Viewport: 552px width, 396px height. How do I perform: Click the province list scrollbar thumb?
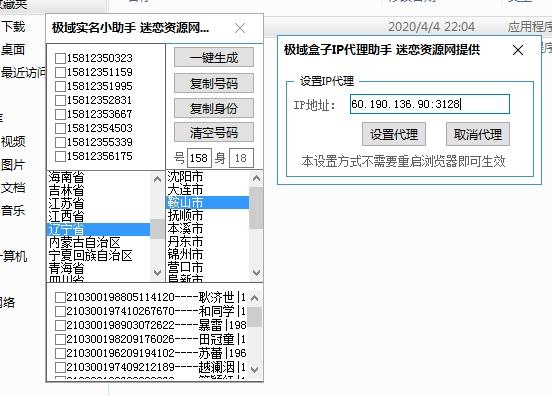[x=157, y=229]
